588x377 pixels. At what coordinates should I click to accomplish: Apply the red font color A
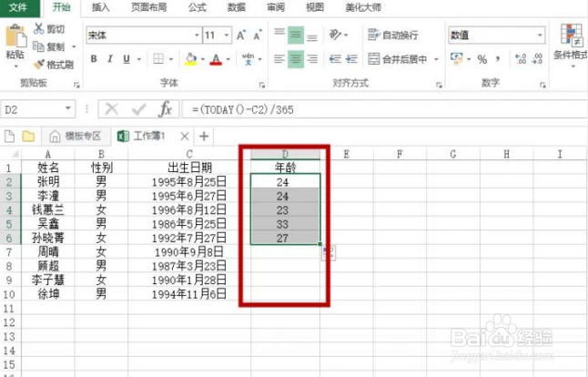(x=216, y=59)
